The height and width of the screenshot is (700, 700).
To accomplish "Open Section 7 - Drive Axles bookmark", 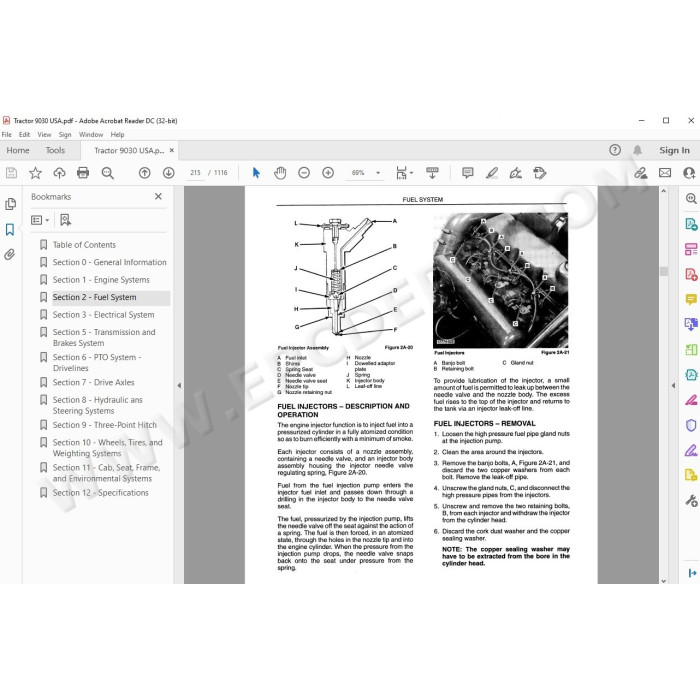I will pyautogui.click(x=93, y=382).
